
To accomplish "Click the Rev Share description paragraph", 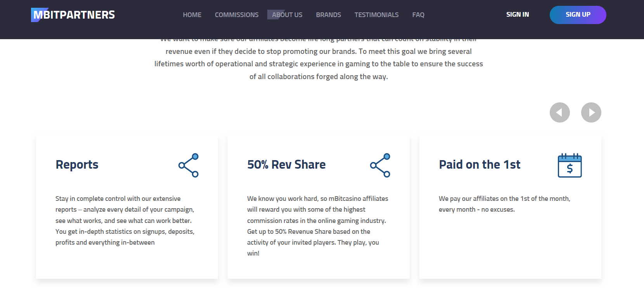I will click(317, 226).
